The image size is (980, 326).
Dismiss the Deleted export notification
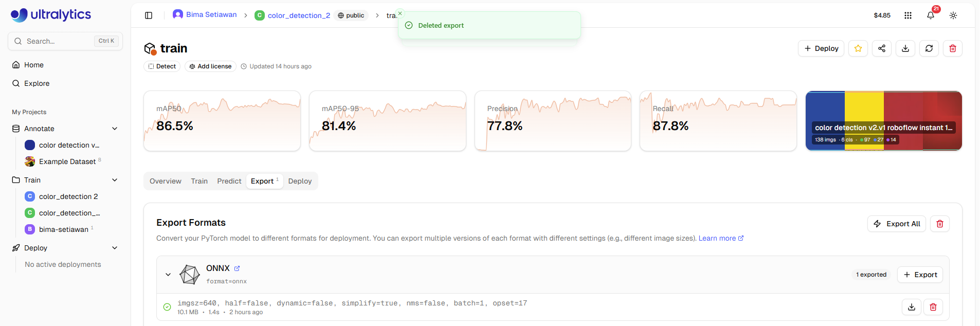tap(400, 13)
